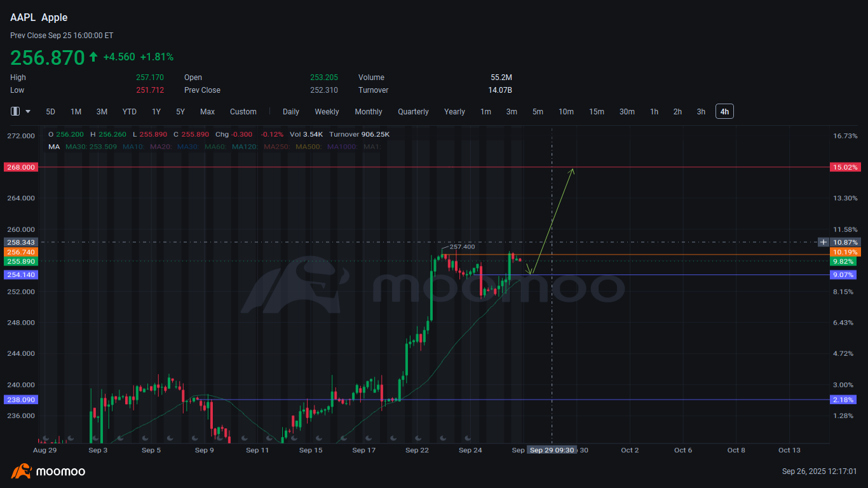Click the moomoo logo in the footer
The image size is (868, 488).
click(x=48, y=471)
